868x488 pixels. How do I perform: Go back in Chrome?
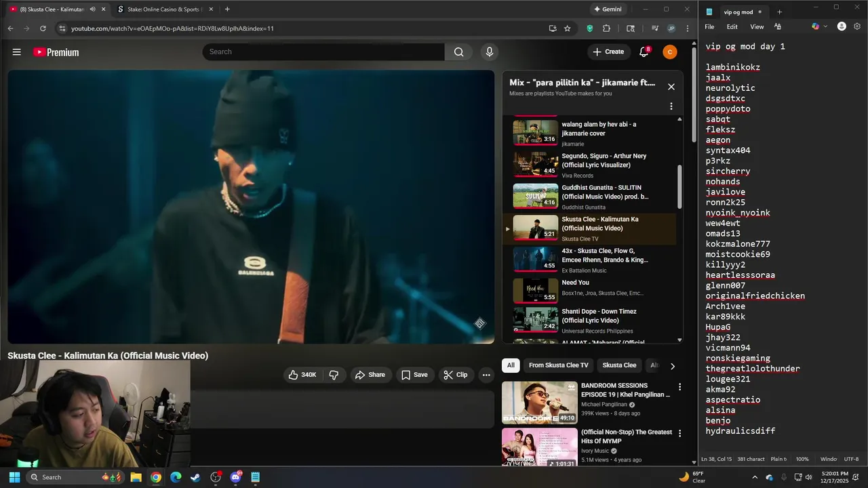point(10,28)
